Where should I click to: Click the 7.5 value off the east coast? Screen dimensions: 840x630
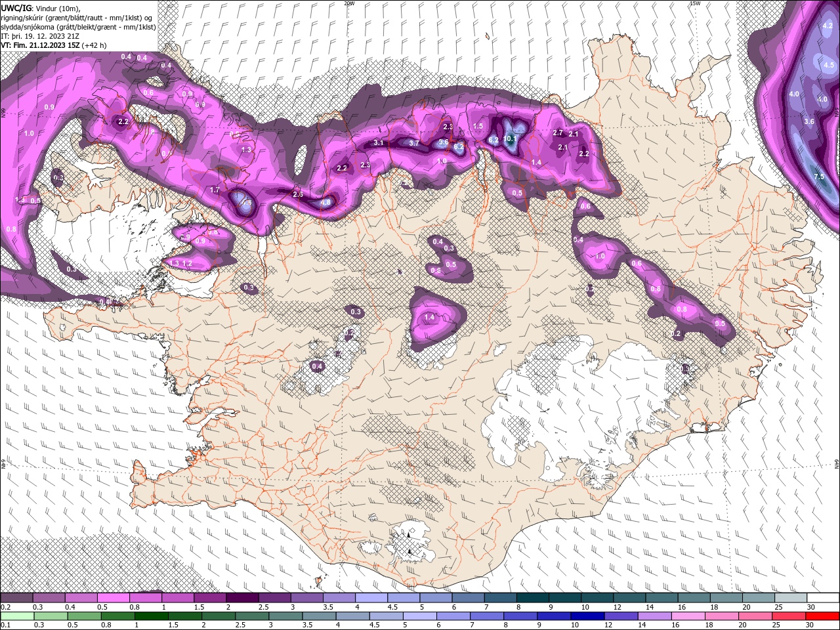point(819,177)
